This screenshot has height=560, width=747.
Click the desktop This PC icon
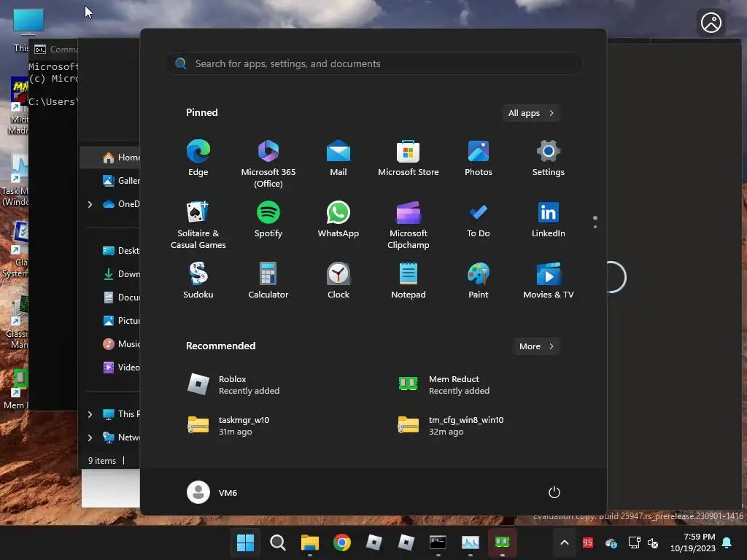(28, 22)
